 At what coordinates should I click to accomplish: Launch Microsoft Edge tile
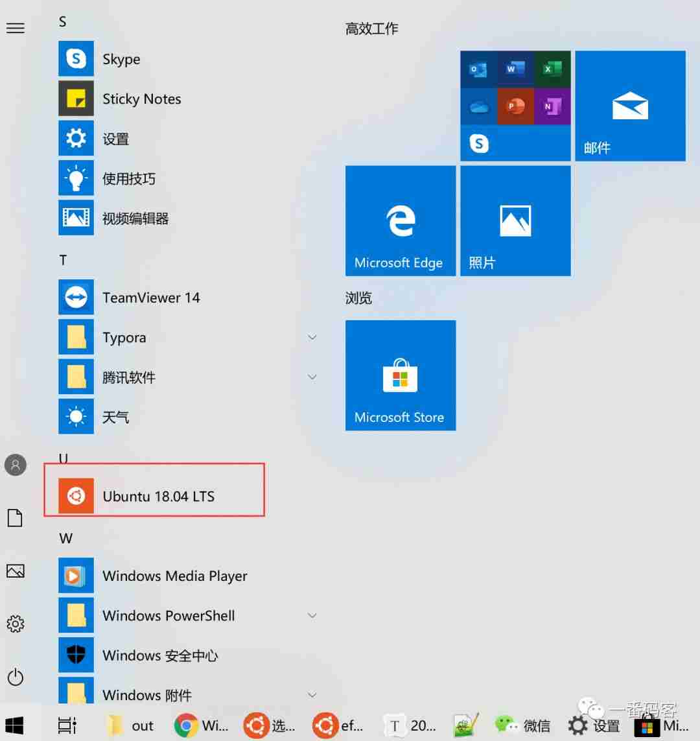click(x=400, y=220)
